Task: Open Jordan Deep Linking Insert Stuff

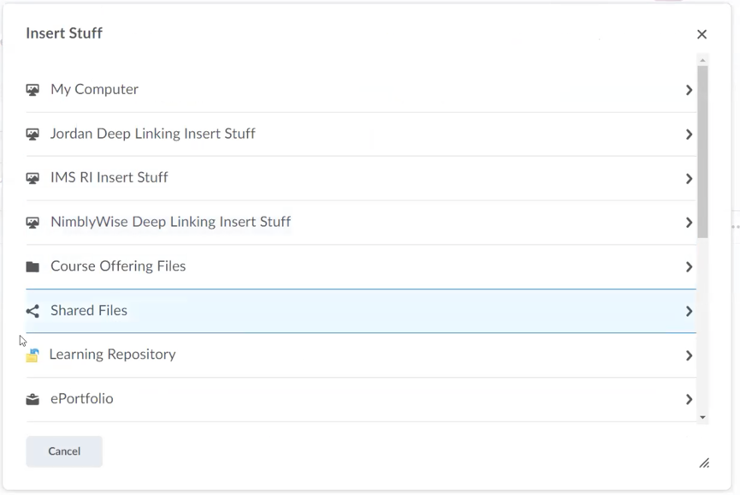Action: pos(361,134)
